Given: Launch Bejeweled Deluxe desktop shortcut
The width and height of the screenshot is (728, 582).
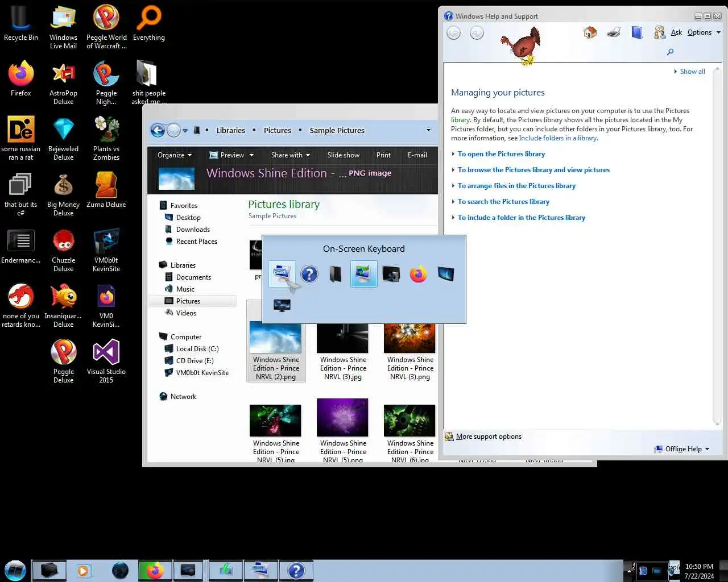Looking at the screenshot, I should 63,139.
